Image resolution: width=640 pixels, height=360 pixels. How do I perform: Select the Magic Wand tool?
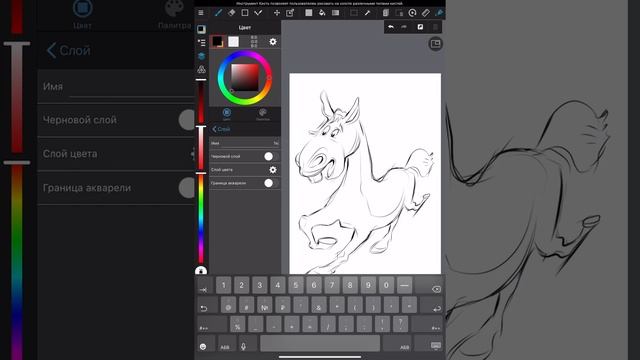pos(367,13)
